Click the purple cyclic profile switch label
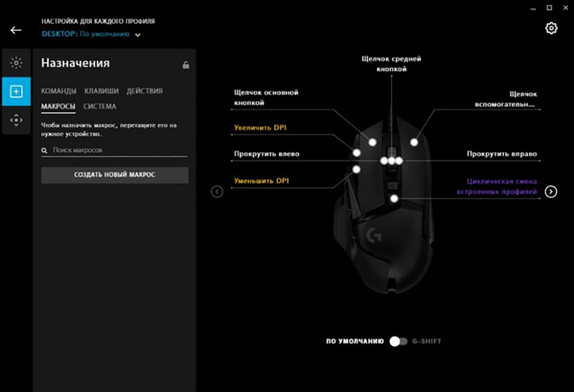574x392 pixels. coord(502,187)
